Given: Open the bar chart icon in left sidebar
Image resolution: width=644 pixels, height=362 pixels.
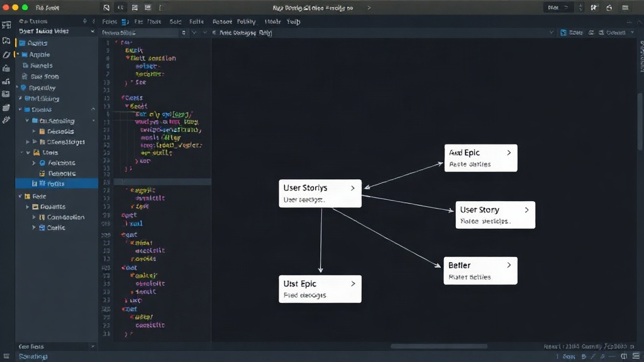Looking at the screenshot, I should coord(6,81).
